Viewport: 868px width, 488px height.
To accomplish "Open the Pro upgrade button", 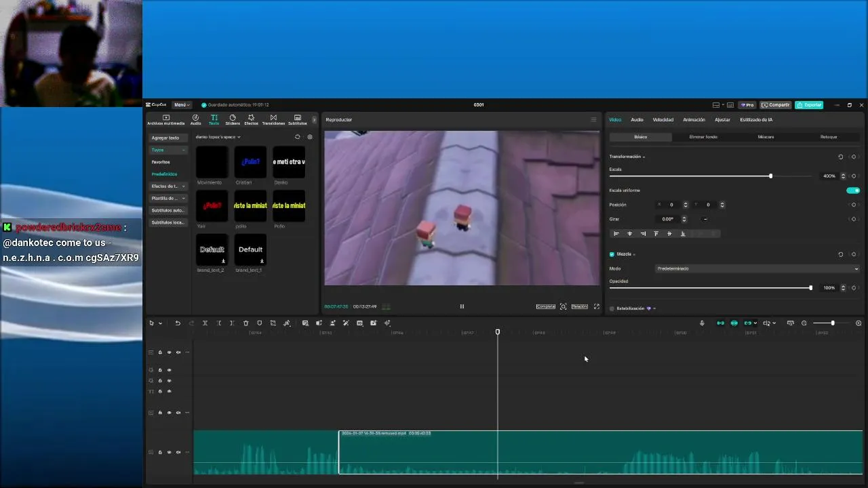I will (747, 105).
